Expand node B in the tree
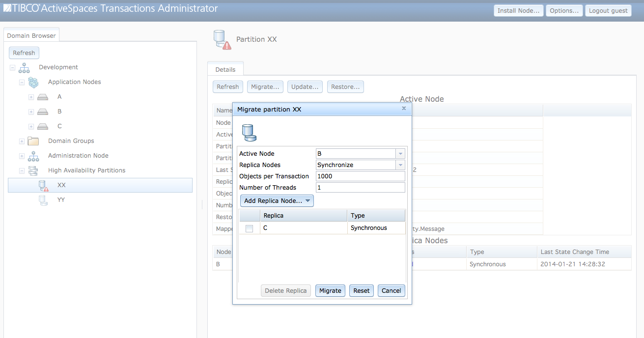Image resolution: width=644 pixels, height=338 pixels. (31, 112)
